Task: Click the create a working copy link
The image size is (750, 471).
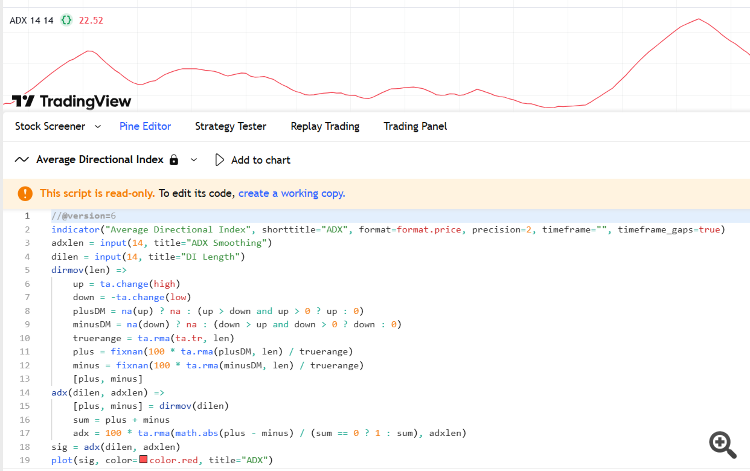Action: click(291, 193)
